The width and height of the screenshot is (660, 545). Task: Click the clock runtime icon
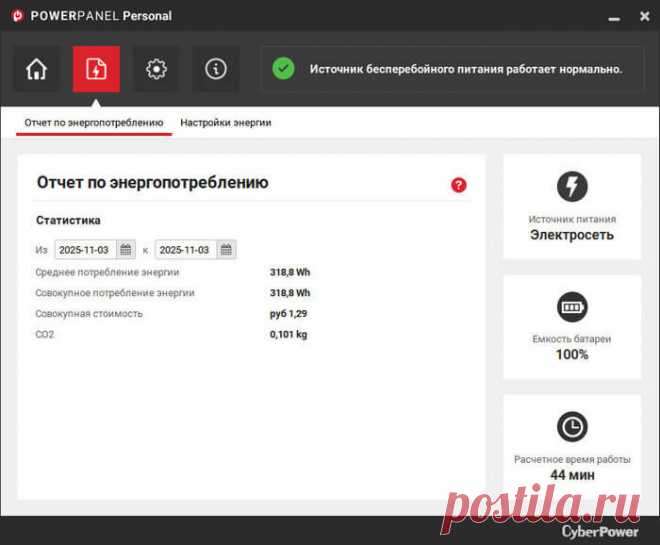572,427
